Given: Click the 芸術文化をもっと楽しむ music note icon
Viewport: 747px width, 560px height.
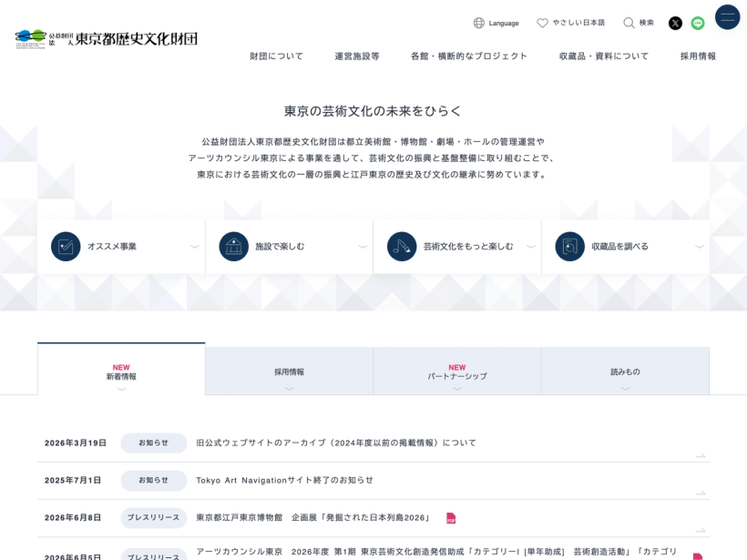Looking at the screenshot, I should tap(402, 246).
